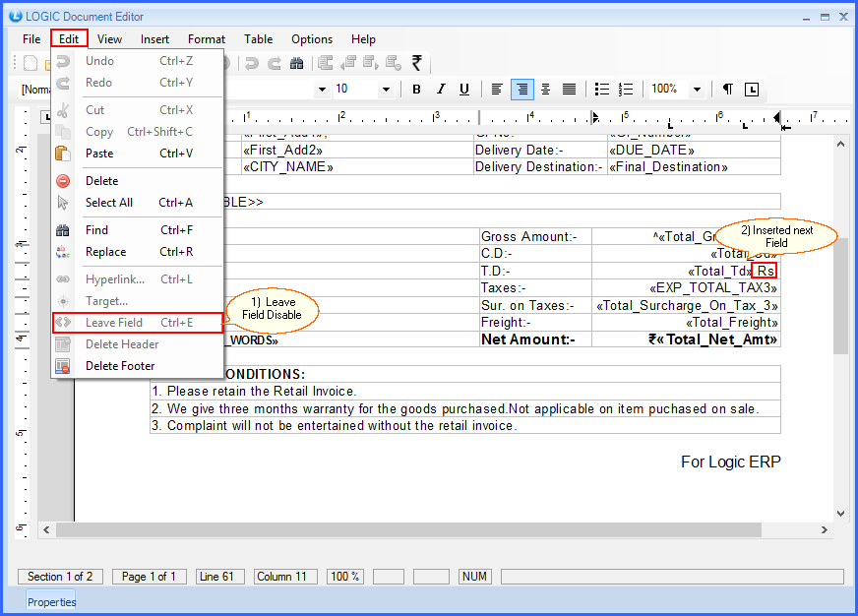Open the View menu
This screenshot has width=858, height=616.
[109, 39]
